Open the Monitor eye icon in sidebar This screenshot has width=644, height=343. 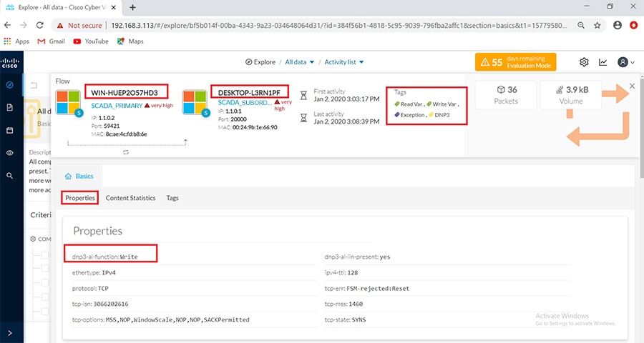(10, 153)
